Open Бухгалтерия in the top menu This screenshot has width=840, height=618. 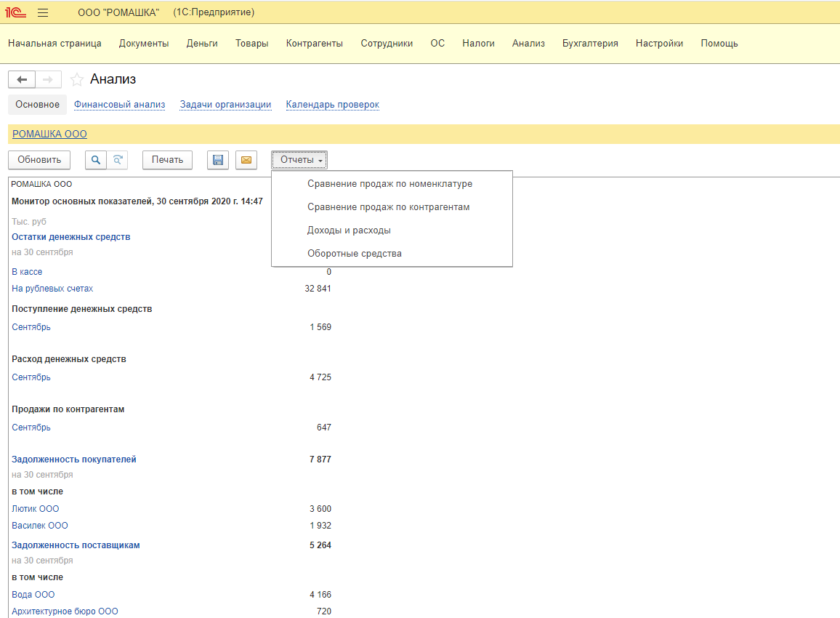tap(589, 44)
